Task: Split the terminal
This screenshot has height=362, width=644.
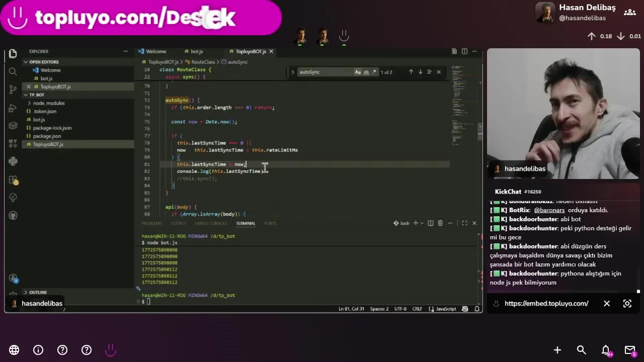Action: coord(430,223)
